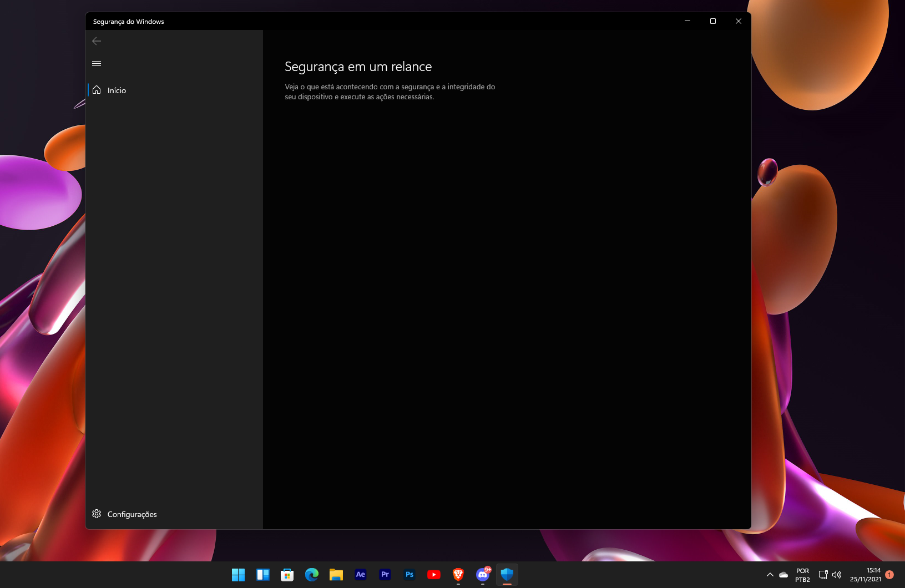The image size is (905, 588).
Task: Click the heading Segurança em um relance
Action: [358, 67]
